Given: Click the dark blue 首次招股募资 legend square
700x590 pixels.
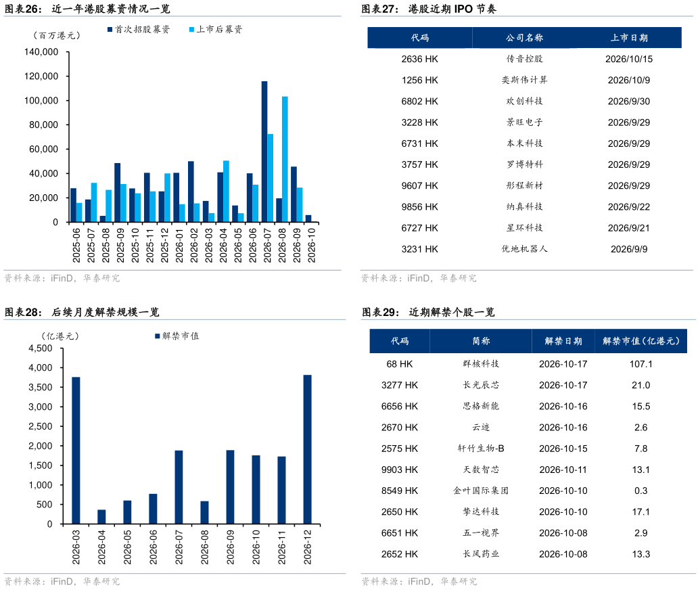Looking at the screenshot, I should 110,30.
